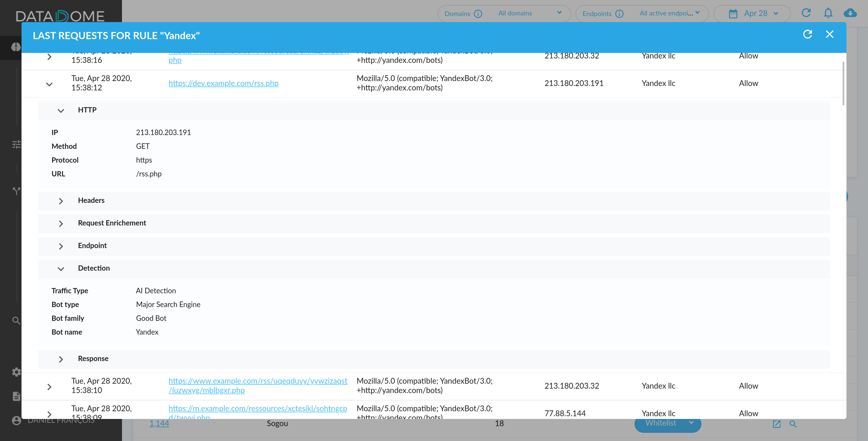Click the cloud download icon
Viewport: 868px width, 441px height.
[850, 13]
